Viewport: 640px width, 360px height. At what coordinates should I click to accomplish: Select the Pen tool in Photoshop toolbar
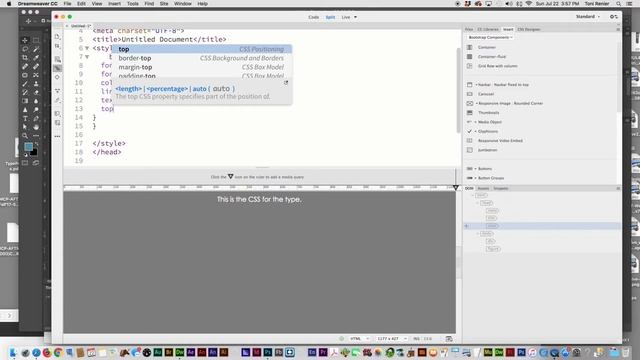pos(36,118)
